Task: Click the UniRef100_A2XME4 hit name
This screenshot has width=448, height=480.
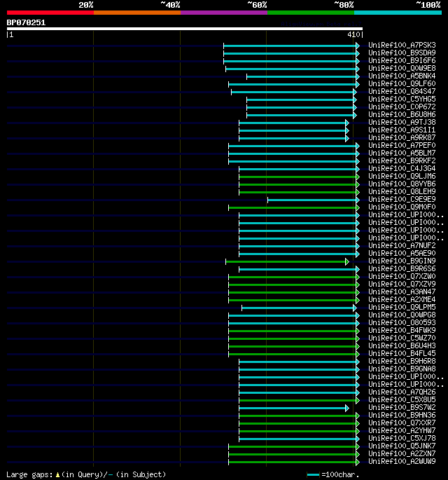Action: pos(402,300)
